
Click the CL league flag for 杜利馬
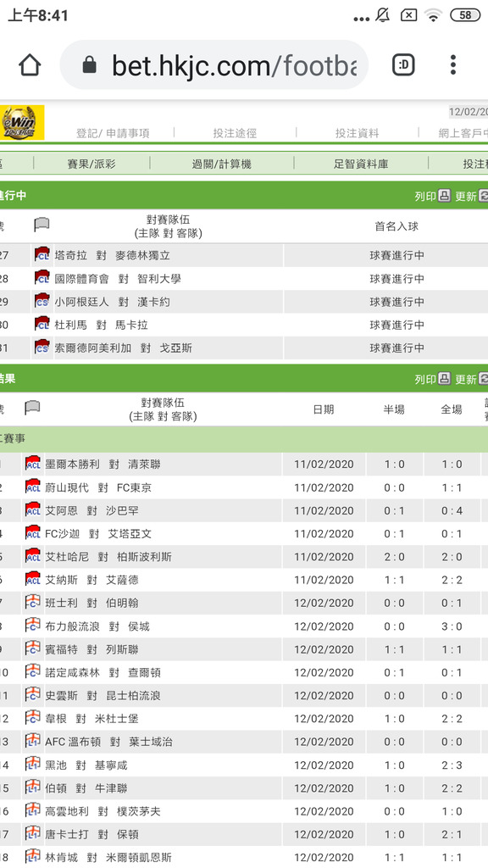(x=42, y=324)
